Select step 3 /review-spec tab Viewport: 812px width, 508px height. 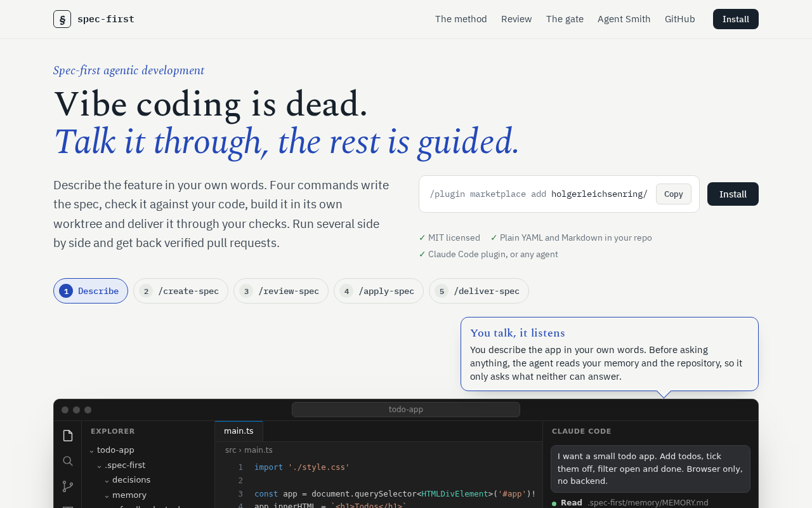click(x=281, y=291)
